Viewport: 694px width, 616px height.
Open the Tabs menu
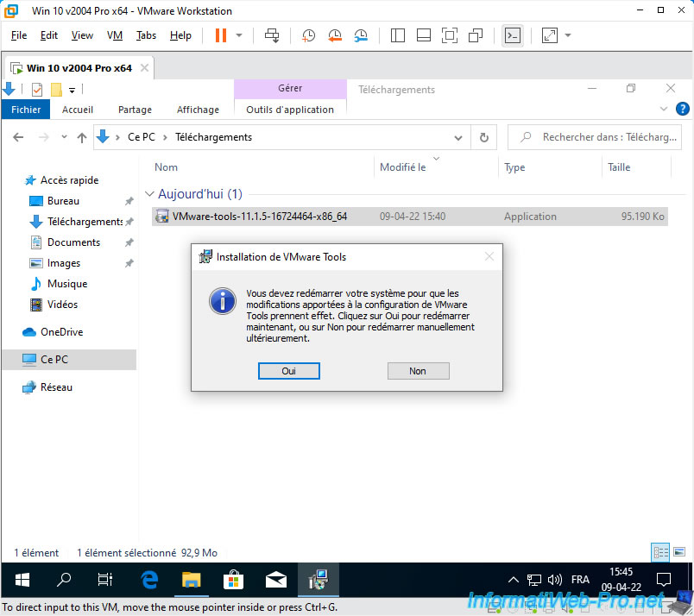coord(146,35)
